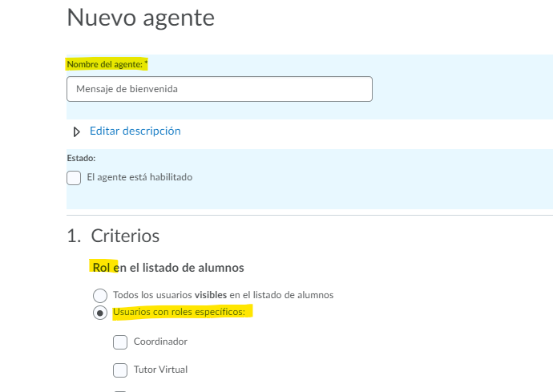
Task: Click the 'Estado:' label
Action: click(x=81, y=159)
